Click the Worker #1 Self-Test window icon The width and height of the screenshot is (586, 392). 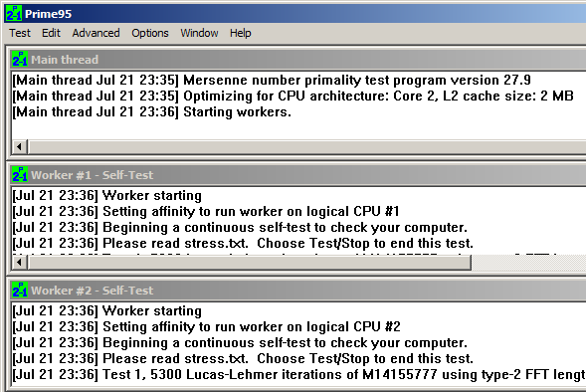[x=20, y=174]
